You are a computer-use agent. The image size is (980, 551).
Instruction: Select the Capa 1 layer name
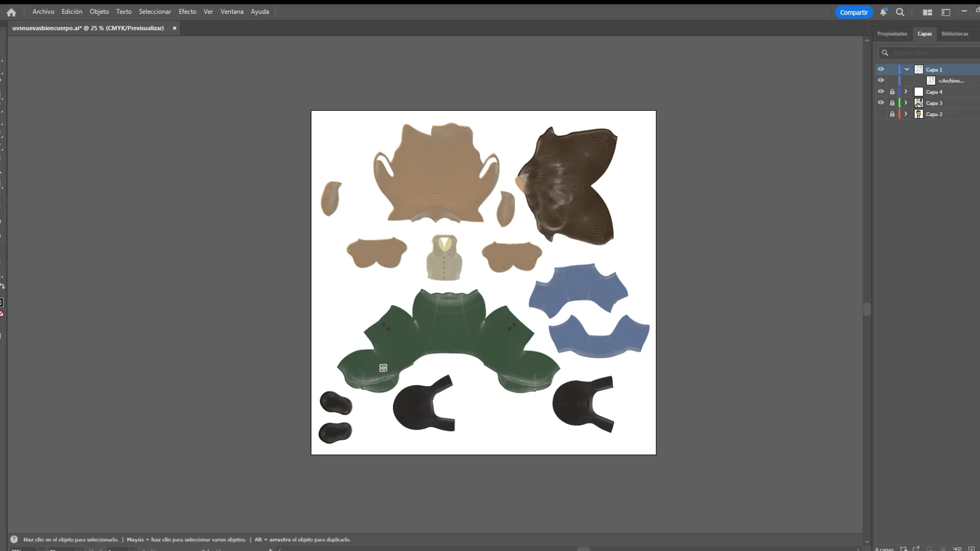(934, 70)
